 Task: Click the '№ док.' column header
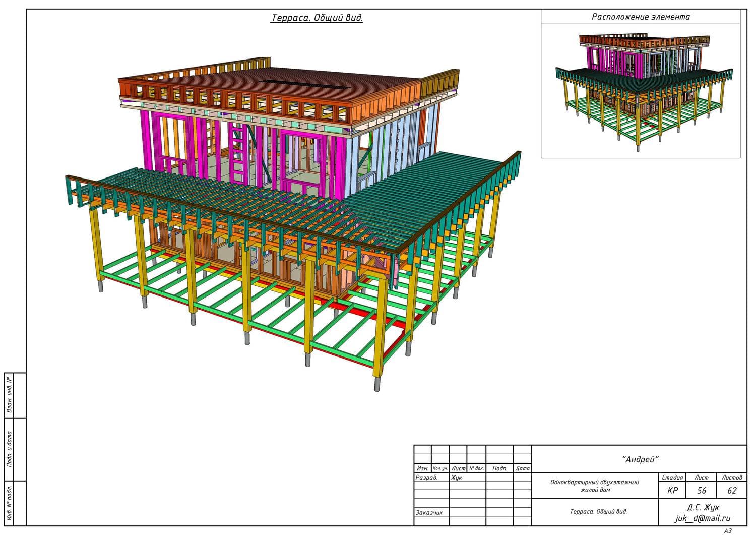click(x=476, y=468)
